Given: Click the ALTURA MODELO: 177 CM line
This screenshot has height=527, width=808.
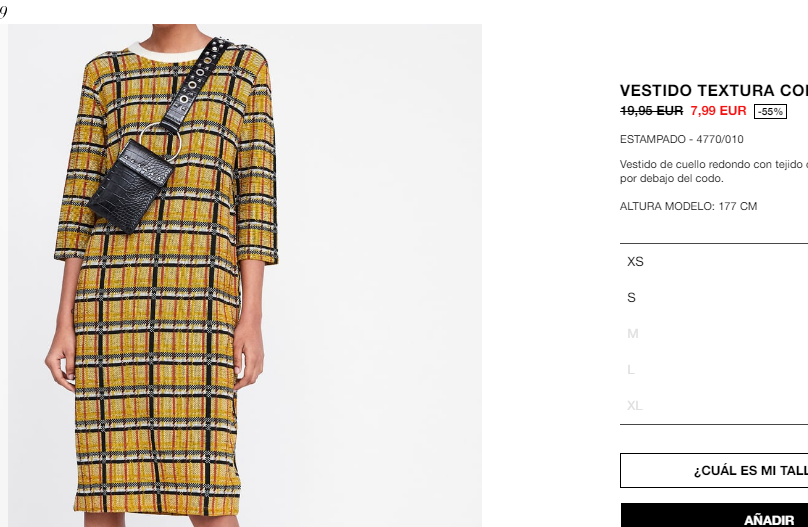Looking at the screenshot, I should (x=688, y=206).
